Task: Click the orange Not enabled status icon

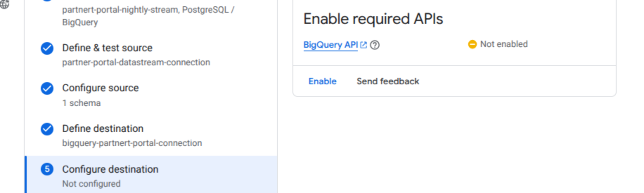Action: click(472, 44)
